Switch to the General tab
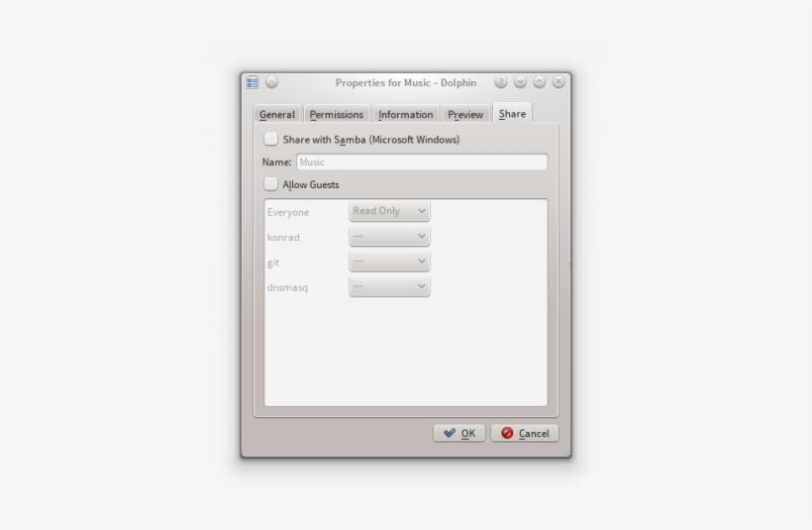 click(x=277, y=114)
